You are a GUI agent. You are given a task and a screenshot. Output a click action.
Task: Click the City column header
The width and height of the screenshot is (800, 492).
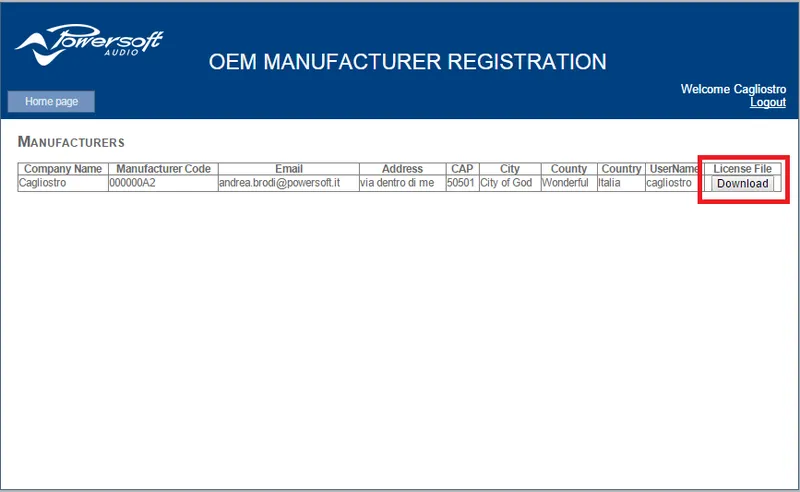510,169
